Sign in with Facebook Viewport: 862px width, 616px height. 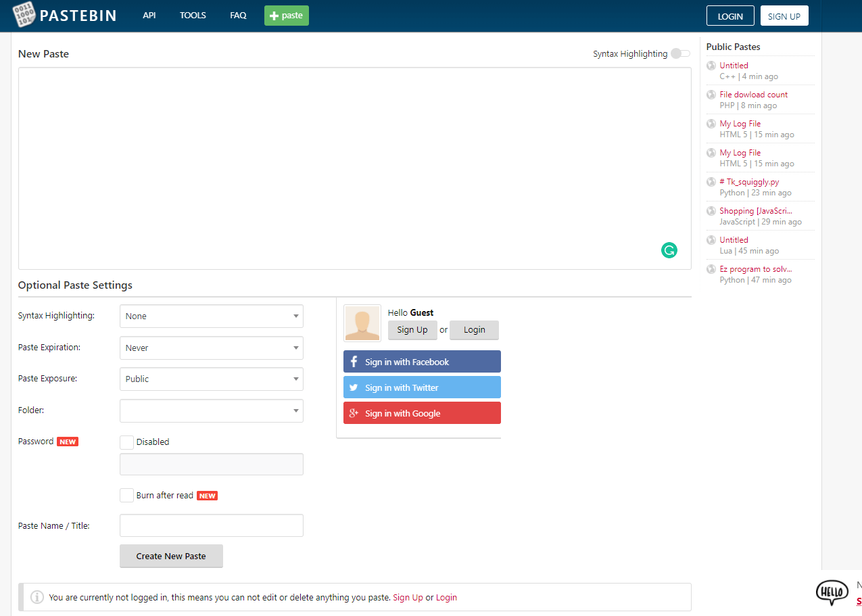pyautogui.click(x=421, y=361)
